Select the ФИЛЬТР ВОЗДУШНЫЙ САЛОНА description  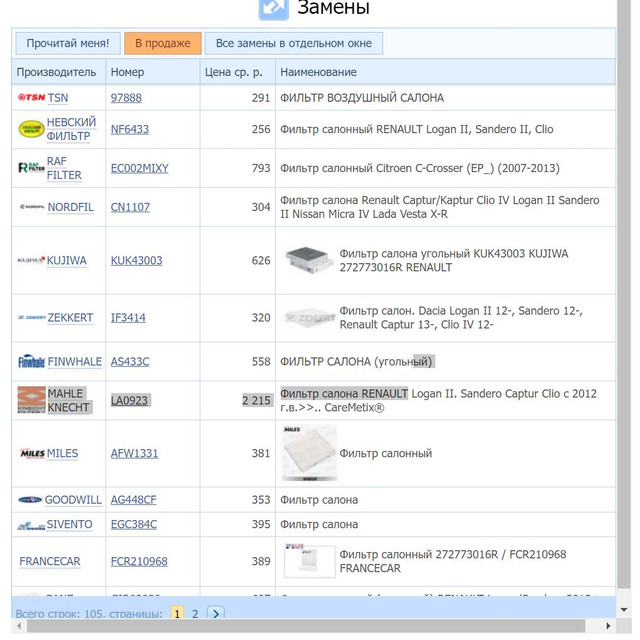pos(362,98)
